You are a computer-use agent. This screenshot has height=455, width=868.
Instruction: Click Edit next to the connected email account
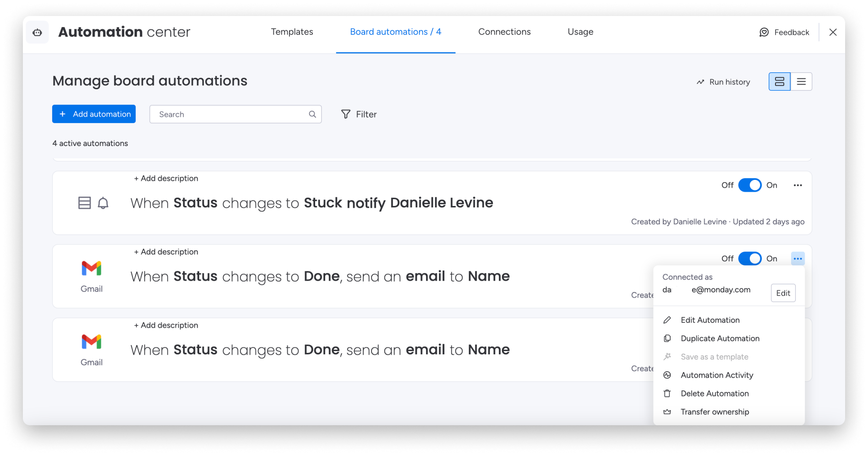click(783, 293)
